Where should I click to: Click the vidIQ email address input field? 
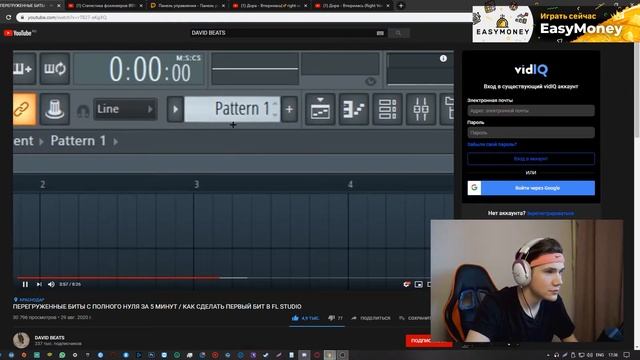531,111
